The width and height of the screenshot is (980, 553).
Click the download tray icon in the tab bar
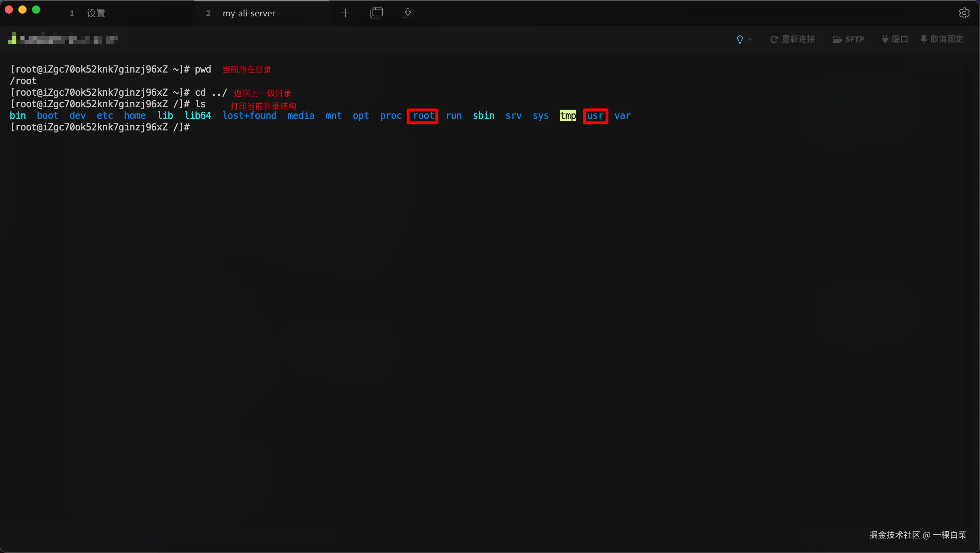pyautogui.click(x=408, y=13)
